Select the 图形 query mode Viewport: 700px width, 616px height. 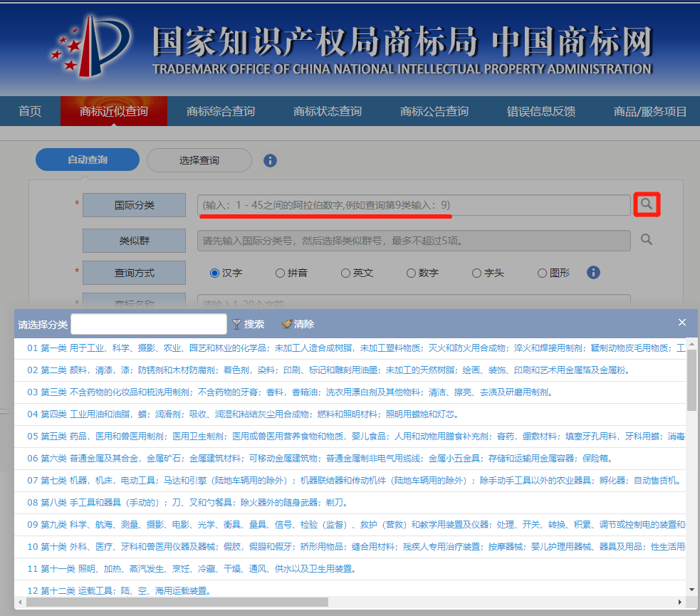[542, 273]
